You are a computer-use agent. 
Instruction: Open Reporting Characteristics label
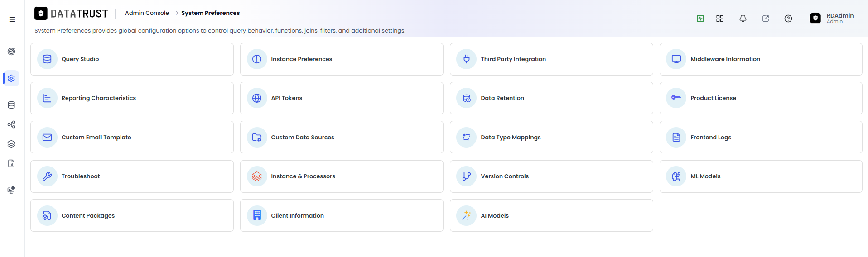coord(99,98)
